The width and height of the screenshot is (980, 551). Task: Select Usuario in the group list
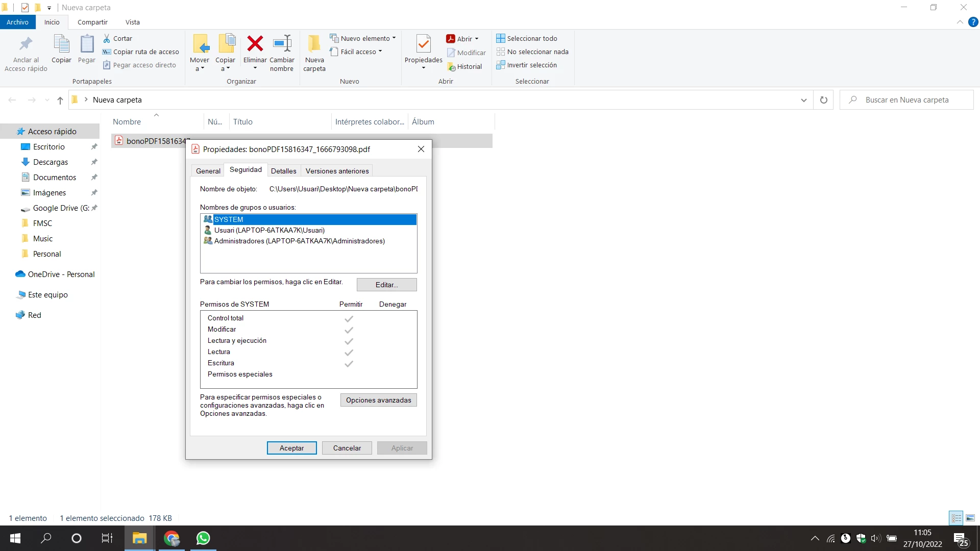(x=269, y=230)
